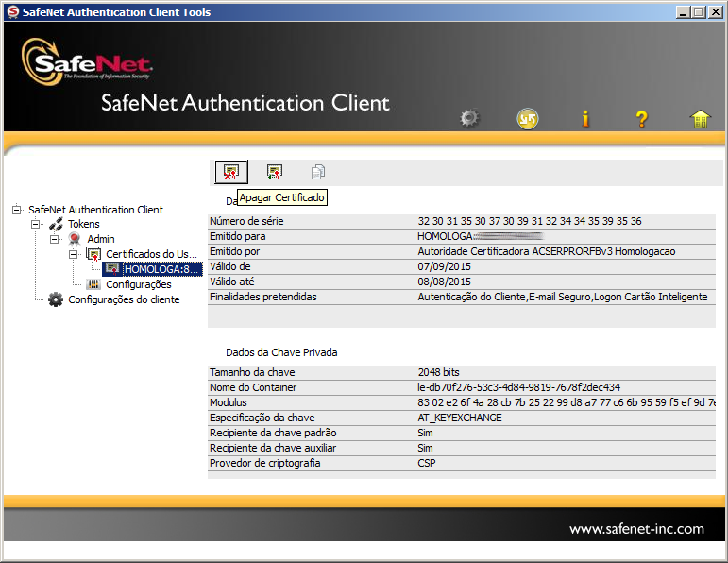The image size is (728, 563).
Task: Click the SafeNet title bar app icon
Action: click(x=13, y=11)
